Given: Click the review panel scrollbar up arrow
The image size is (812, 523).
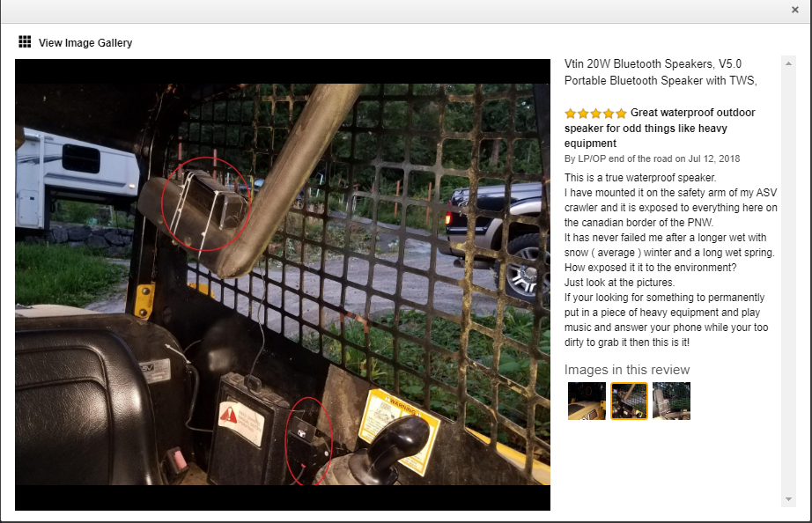Looking at the screenshot, I should (x=788, y=63).
